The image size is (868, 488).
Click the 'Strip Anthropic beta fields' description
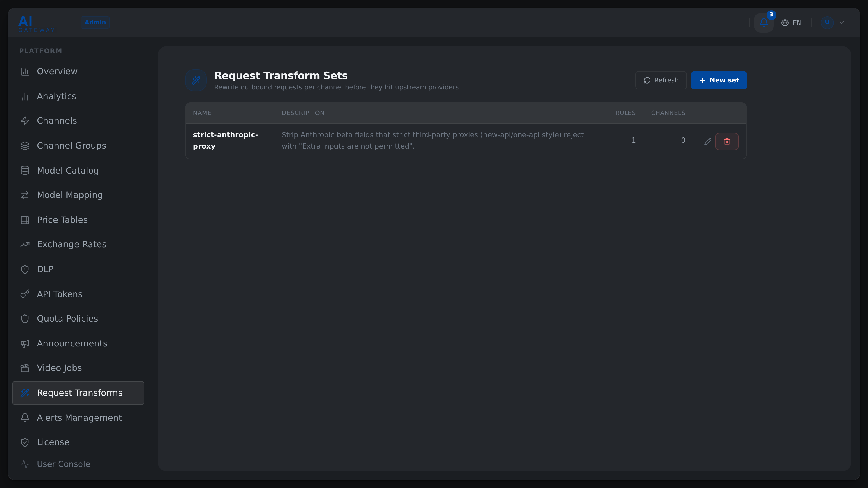(x=433, y=140)
